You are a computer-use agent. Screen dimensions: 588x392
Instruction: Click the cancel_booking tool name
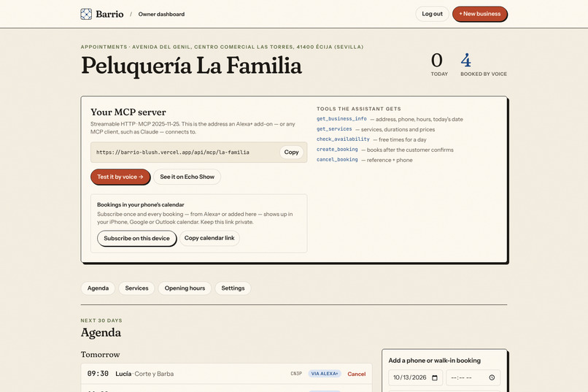[x=337, y=159]
